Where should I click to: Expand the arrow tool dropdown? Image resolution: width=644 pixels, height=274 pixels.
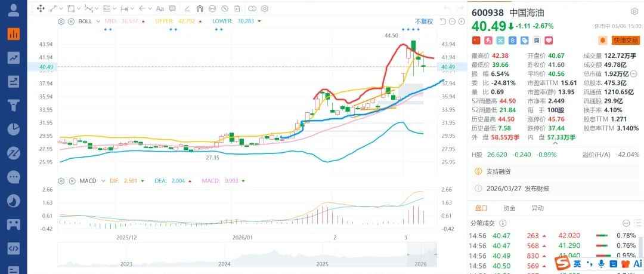point(150,8)
